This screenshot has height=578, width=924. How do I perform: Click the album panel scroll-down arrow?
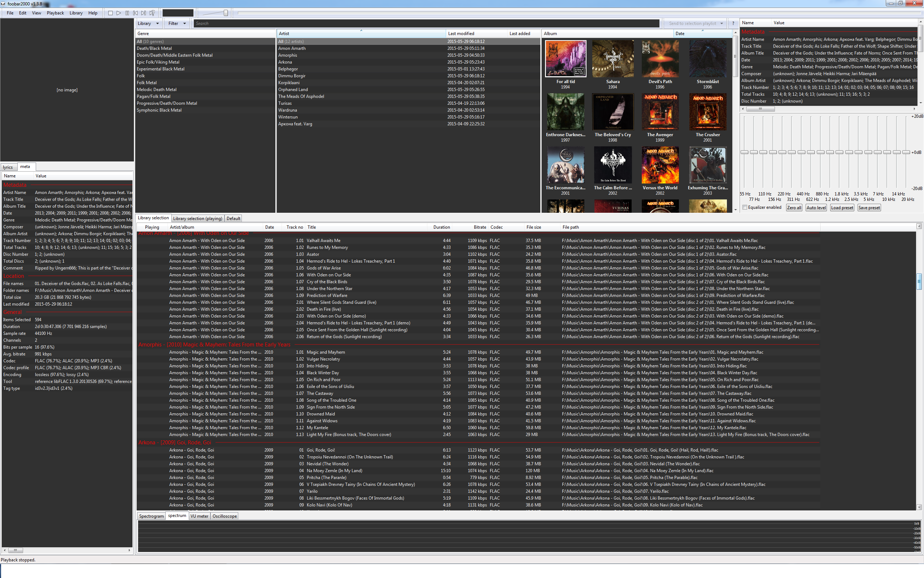735,210
